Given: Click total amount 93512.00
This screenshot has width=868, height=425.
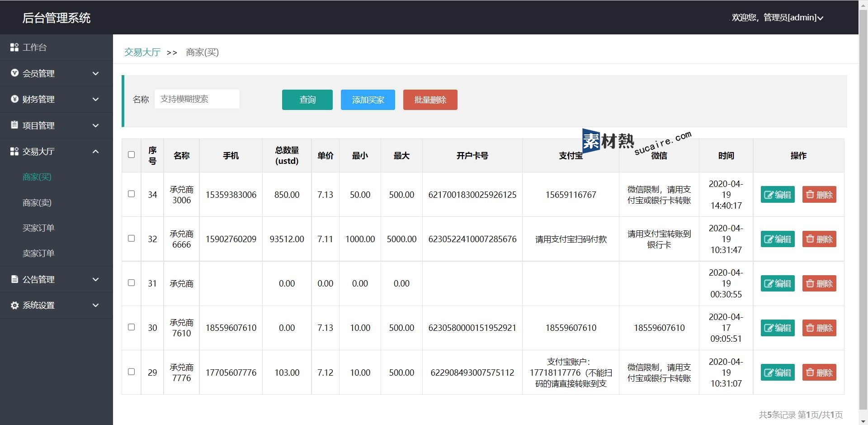Looking at the screenshot, I should (x=287, y=239).
